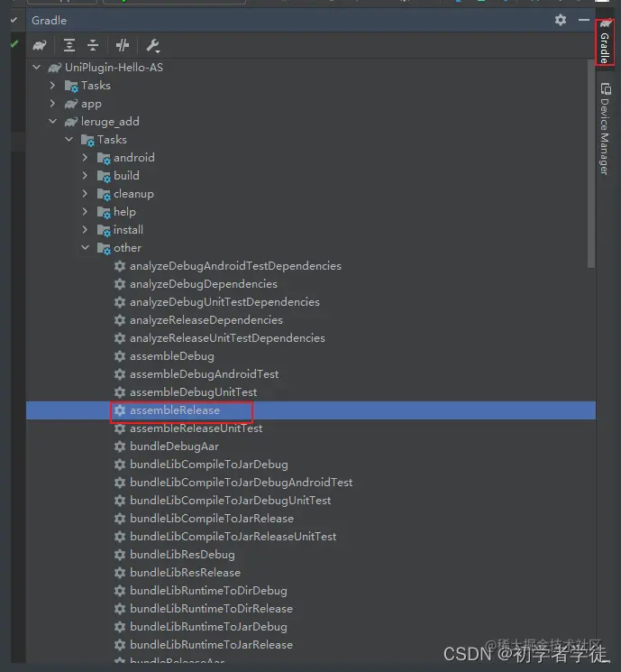This screenshot has height=672, width=621.
Task: Click the UniPlugin-Hello-AS elephant icon
Action: coord(55,68)
